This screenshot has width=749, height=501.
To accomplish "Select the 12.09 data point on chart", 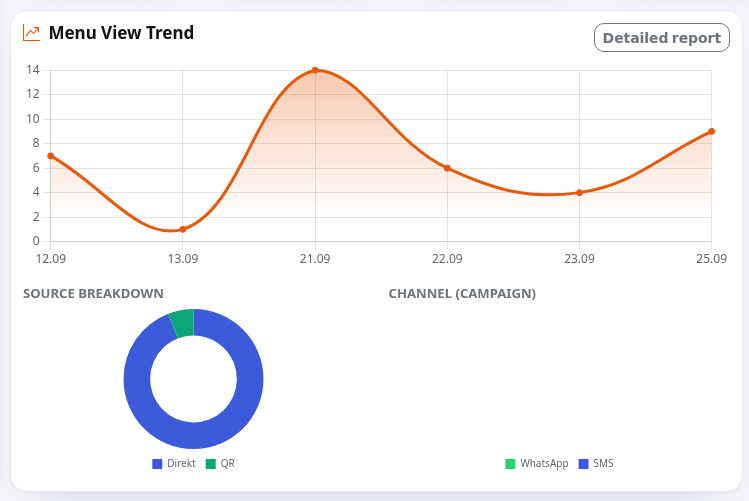I will click(x=51, y=156).
